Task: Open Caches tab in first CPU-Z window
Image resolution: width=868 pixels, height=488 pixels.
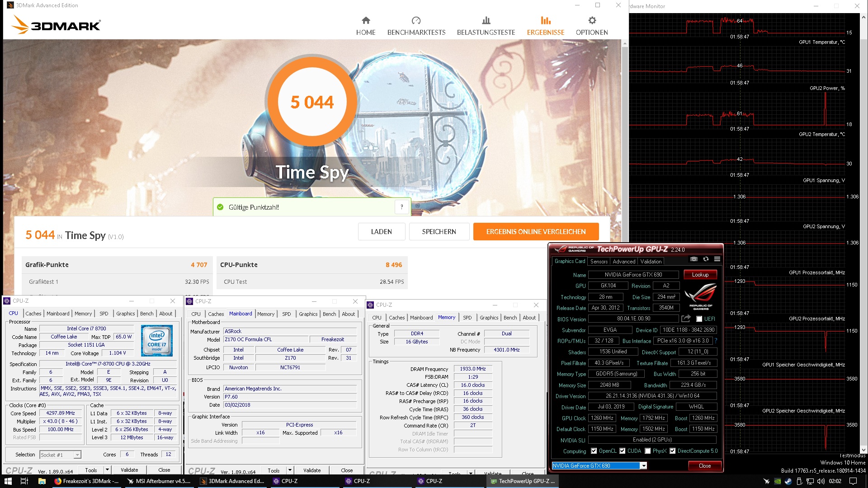Action: [33, 314]
